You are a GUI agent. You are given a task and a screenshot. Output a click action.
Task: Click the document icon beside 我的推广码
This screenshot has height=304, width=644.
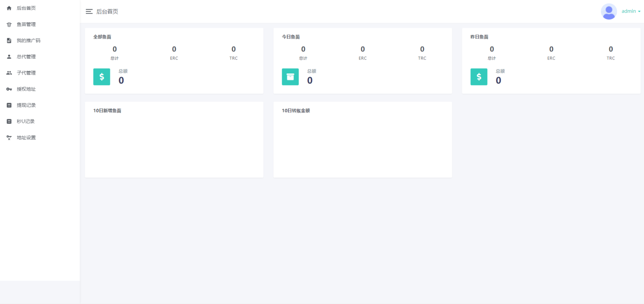(9, 41)
